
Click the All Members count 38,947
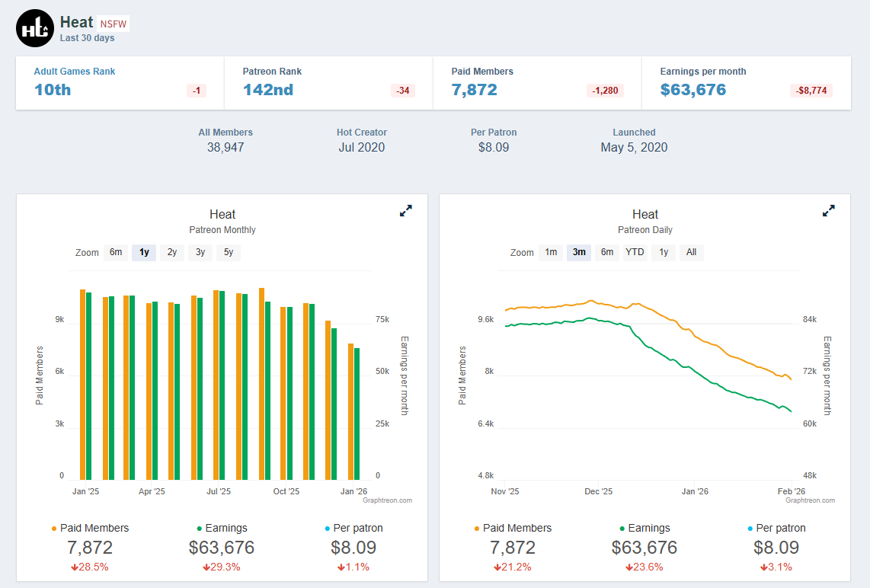pyautogui.click(x=225, y=148)
